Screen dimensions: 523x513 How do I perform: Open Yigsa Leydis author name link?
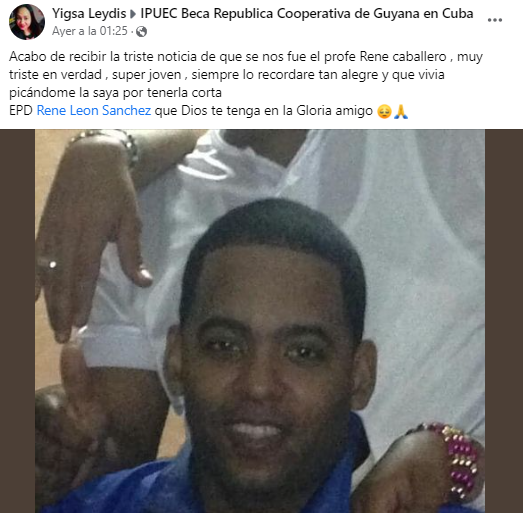[89, 14]
